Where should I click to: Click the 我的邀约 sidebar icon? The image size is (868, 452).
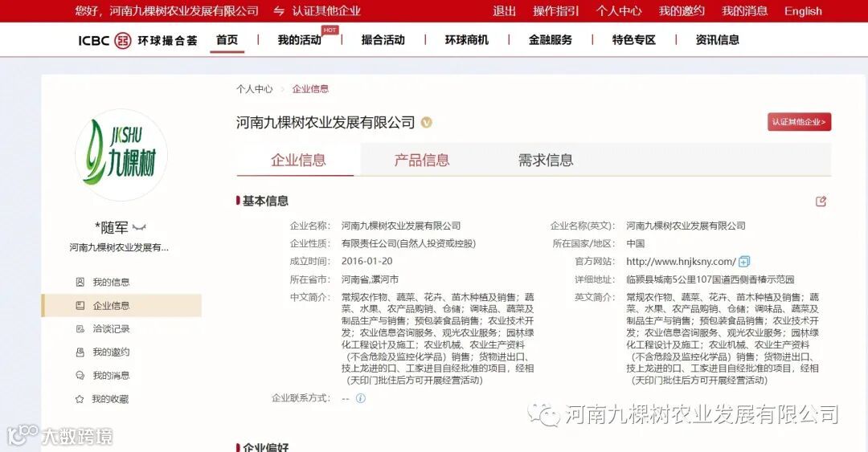click(80, 352)
